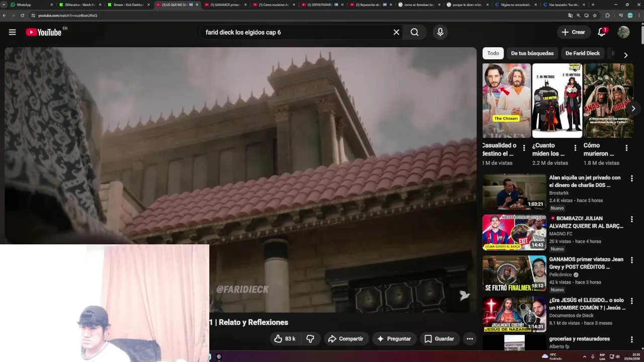The width and height of the screenshot is (644, 362).
Task: Dislike the video
Action: (310, 339)
